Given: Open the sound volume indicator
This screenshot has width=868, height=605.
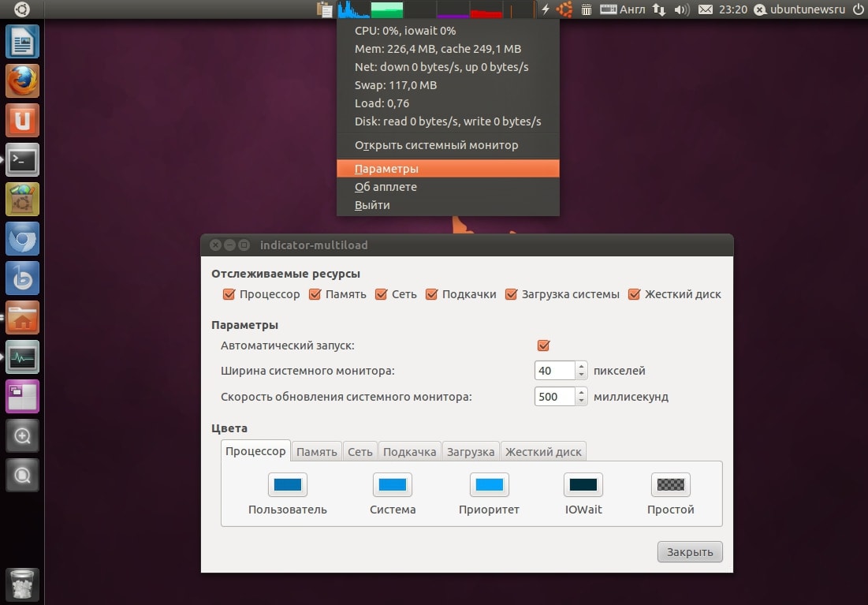Looking at the screenshot, I should tap(682, 9).
